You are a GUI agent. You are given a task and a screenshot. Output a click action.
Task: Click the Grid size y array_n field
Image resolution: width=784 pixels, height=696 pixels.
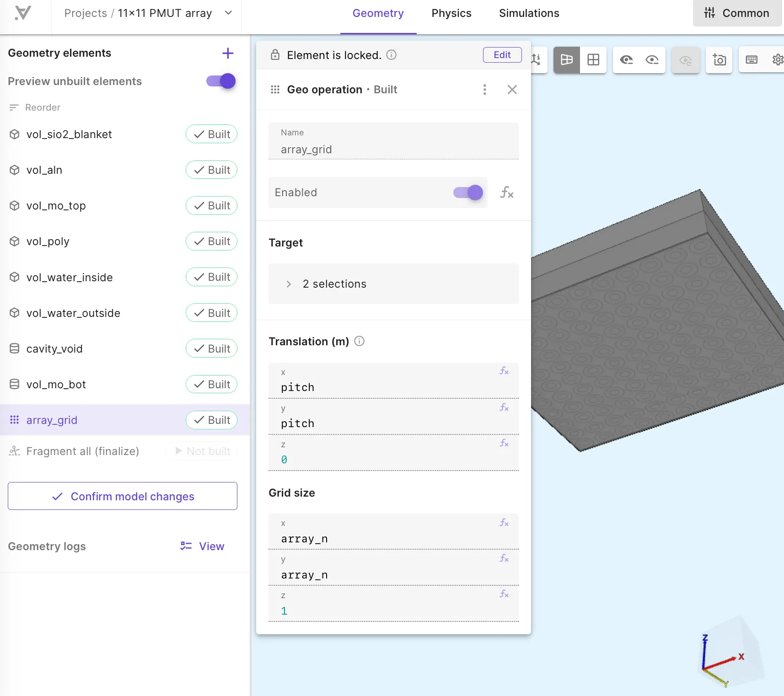393,568
